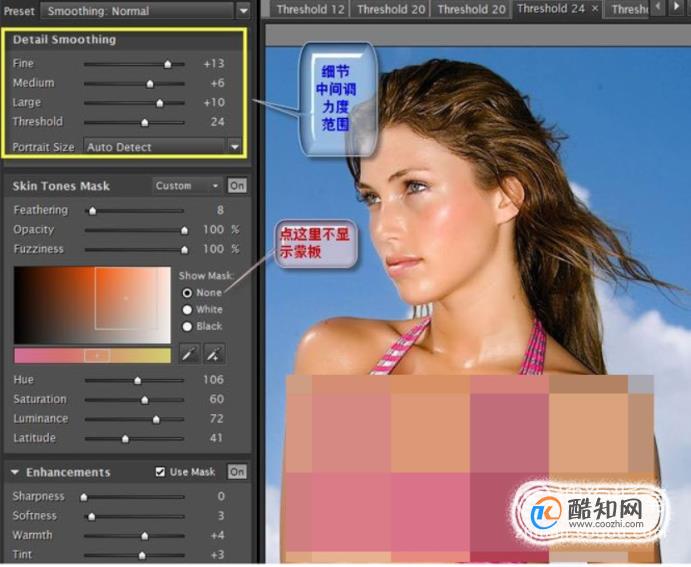Image resolution: width=691 pixels, height=567 pixels.
Task: Toggle the Use Mask checkbox
Action: [x=160, y=472]
